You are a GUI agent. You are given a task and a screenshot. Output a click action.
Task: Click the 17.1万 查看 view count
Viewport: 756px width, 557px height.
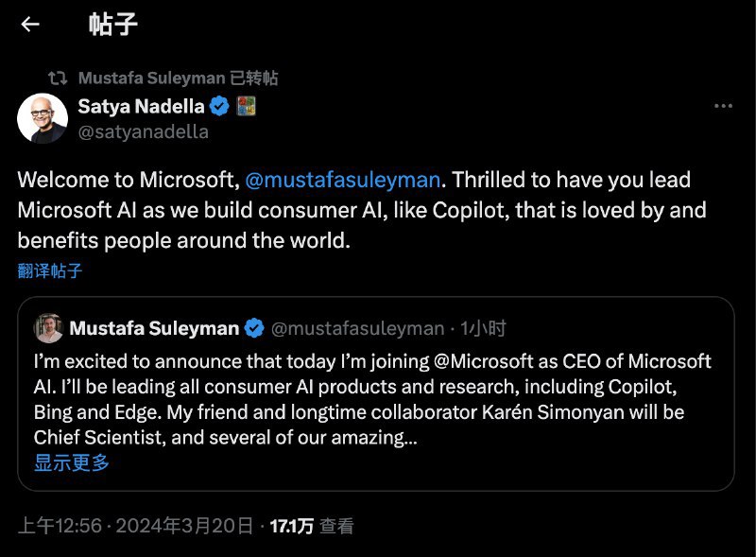coord(311,526)
